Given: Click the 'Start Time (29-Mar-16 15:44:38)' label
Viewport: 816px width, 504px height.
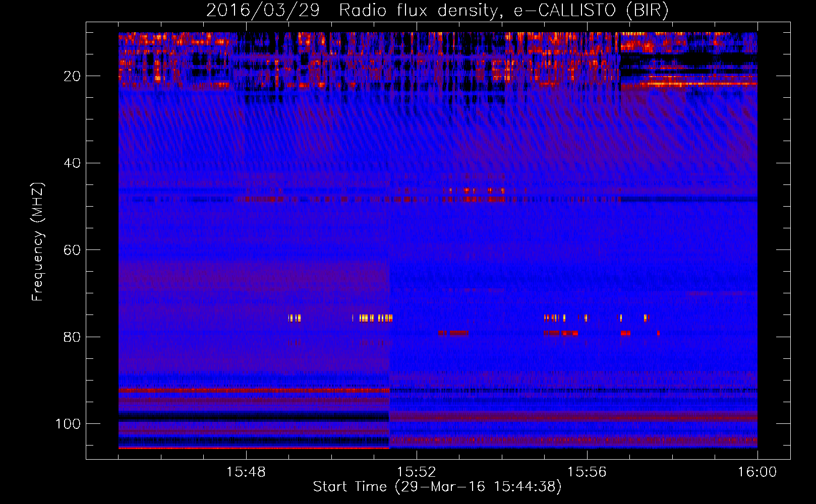Looking at the screenshot, I should pyautogui.click(x=437, y=487).
